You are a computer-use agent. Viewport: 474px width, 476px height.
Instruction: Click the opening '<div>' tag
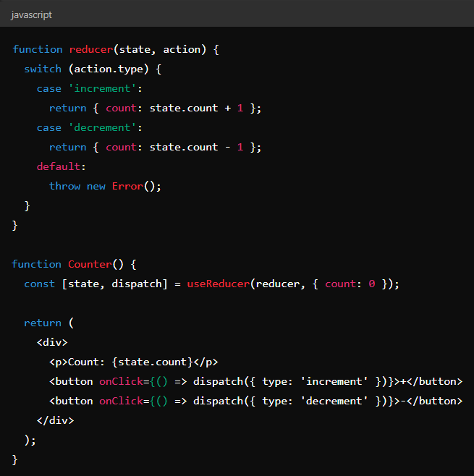point(52,342)
